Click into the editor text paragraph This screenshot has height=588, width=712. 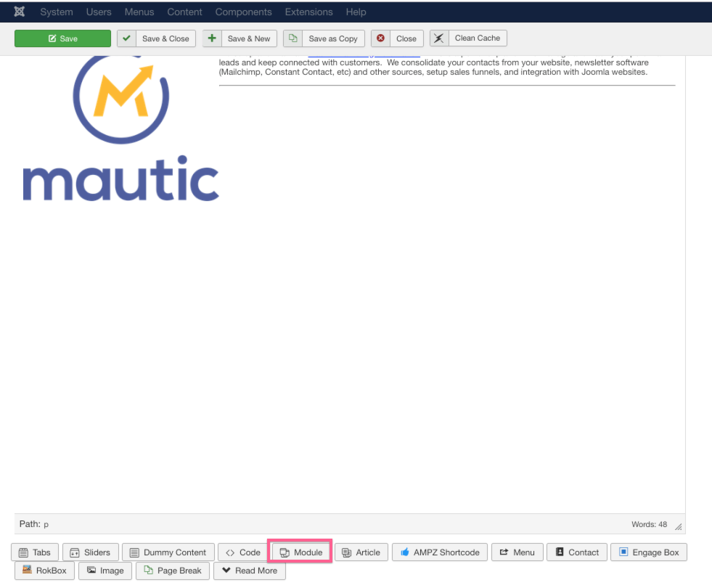(x=433, y=68)
